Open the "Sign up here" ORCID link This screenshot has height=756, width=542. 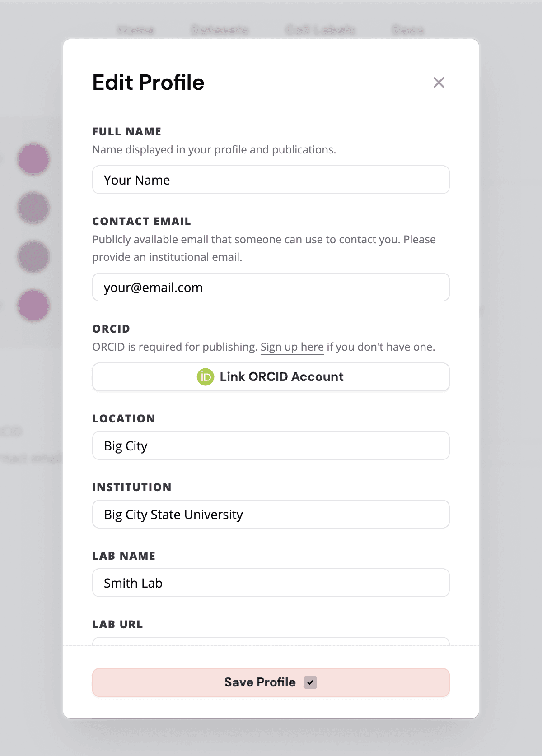coord(292,347)
